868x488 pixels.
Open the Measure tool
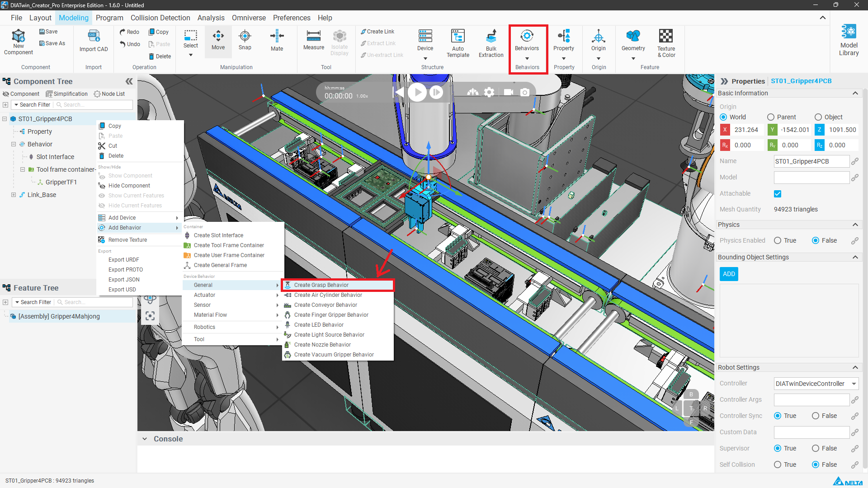(x=314, y=40)
